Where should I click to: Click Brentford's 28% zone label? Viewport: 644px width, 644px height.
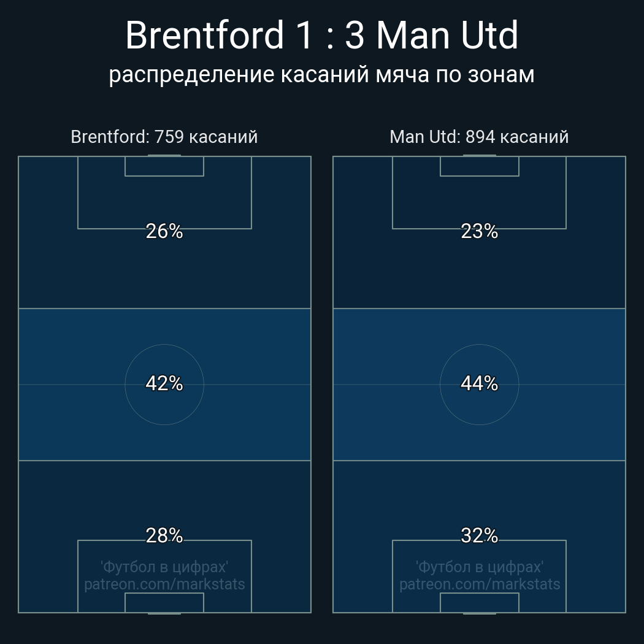coord(164,535)
